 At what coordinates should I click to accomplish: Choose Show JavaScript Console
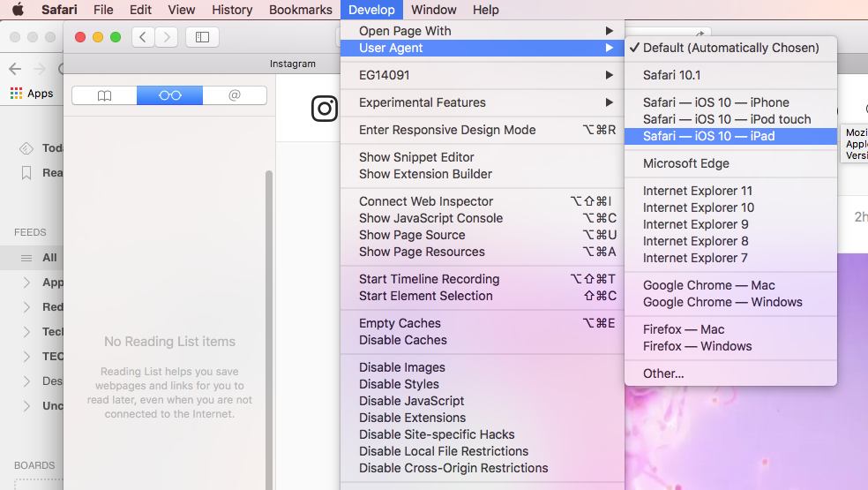click(483, 218)
